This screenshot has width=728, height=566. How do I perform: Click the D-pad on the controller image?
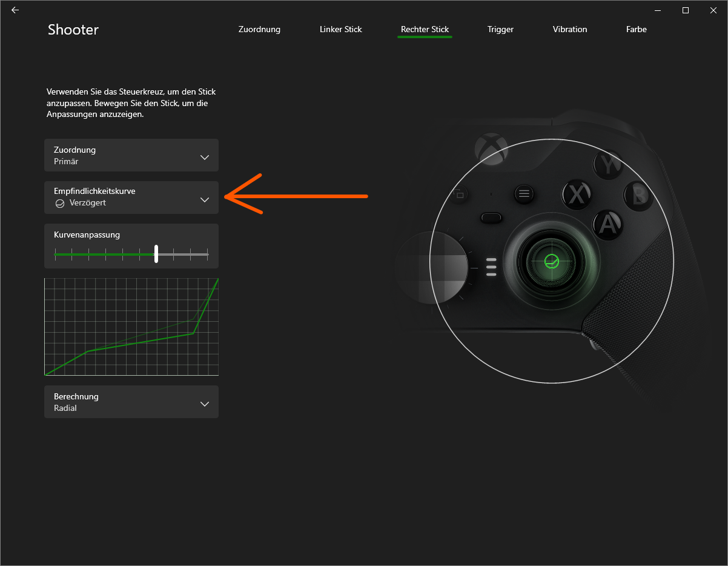[432, 267]
